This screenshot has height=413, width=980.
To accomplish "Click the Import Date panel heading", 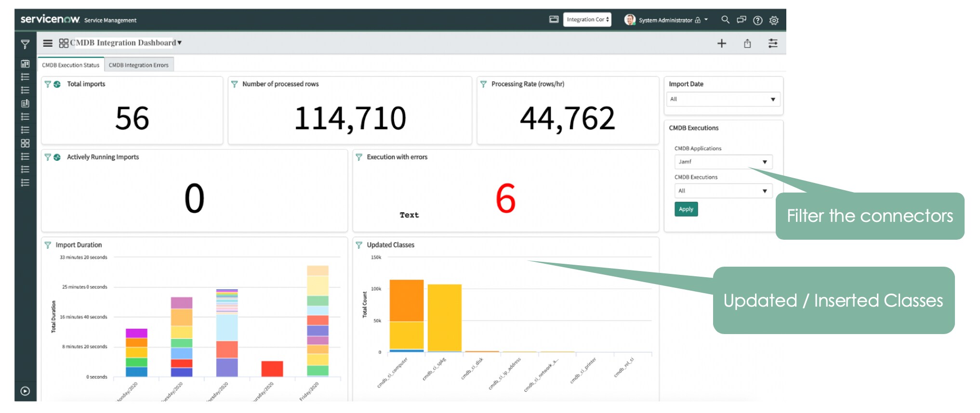I will tap(686, 84).
